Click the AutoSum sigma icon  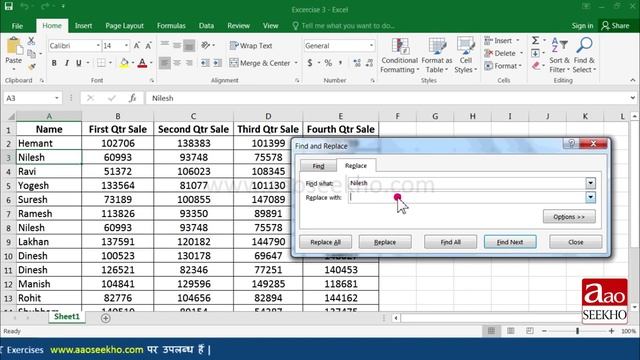[536, 40]
